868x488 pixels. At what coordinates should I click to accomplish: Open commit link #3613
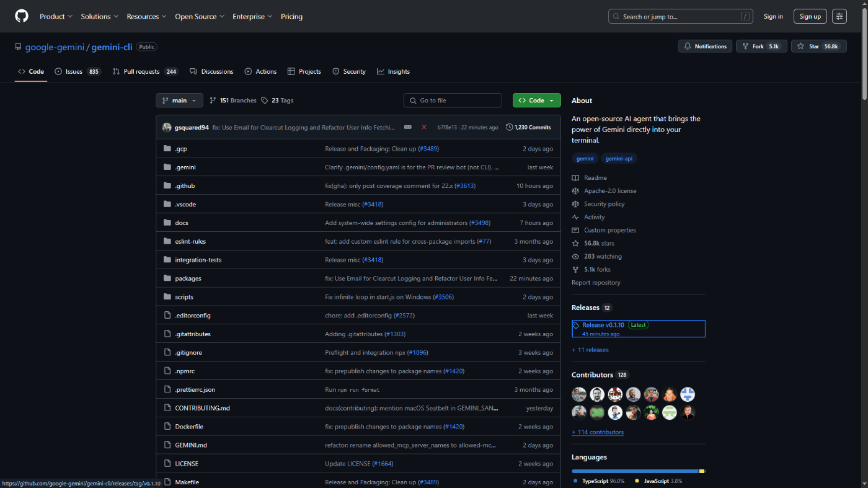[x=465, y=185]
